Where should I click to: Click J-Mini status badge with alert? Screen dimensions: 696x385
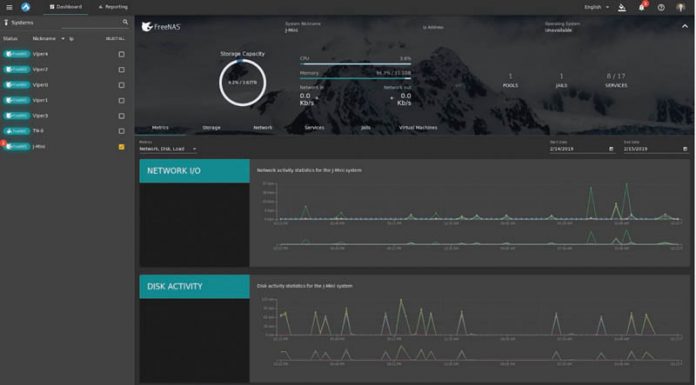[x=16, y=146]
